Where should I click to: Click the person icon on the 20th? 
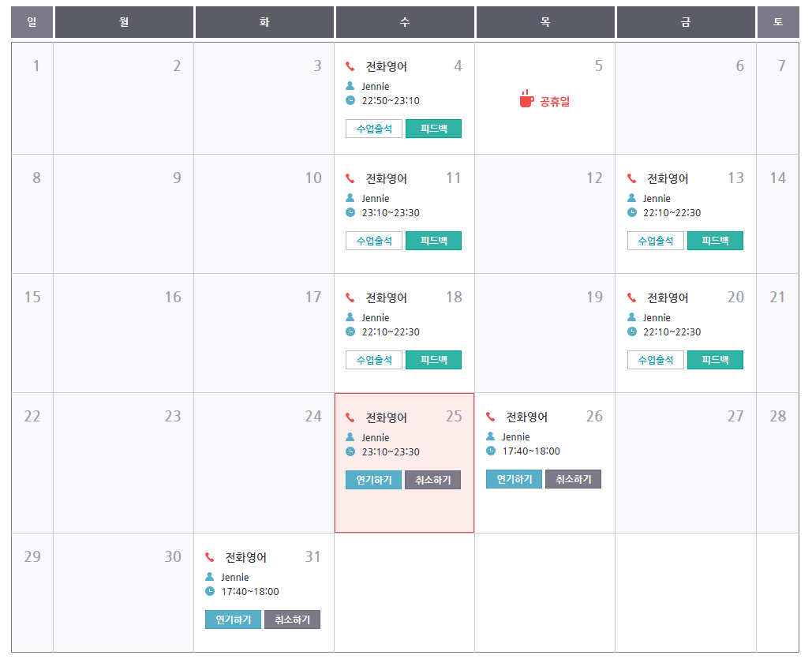coord(631,317)
